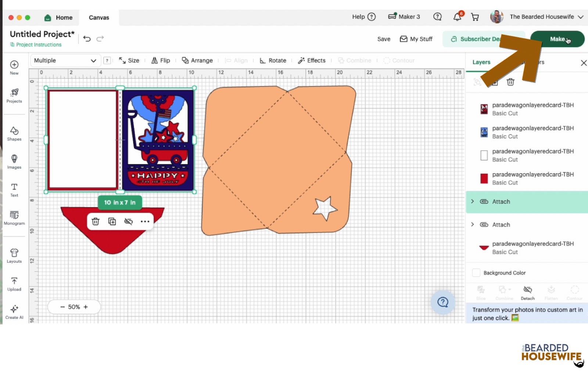This screenshot has width=588, height=374.
Task: Open the Multiple operation dropdown
Action: [65, 61]
